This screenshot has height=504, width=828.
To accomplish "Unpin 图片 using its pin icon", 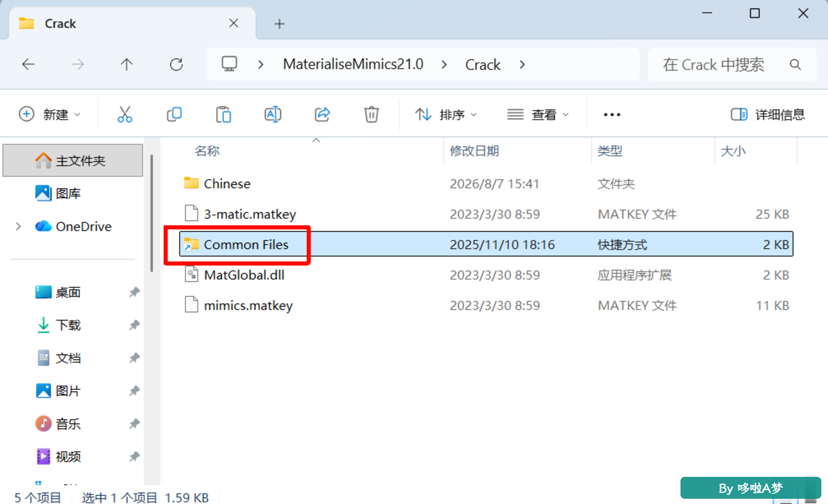I will tap(134, 391).
